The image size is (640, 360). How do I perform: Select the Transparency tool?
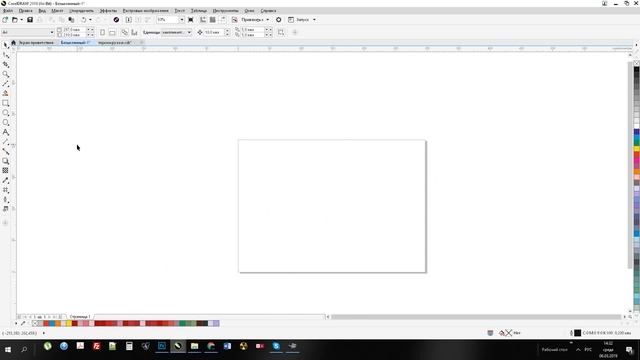(x=6, y=171)
